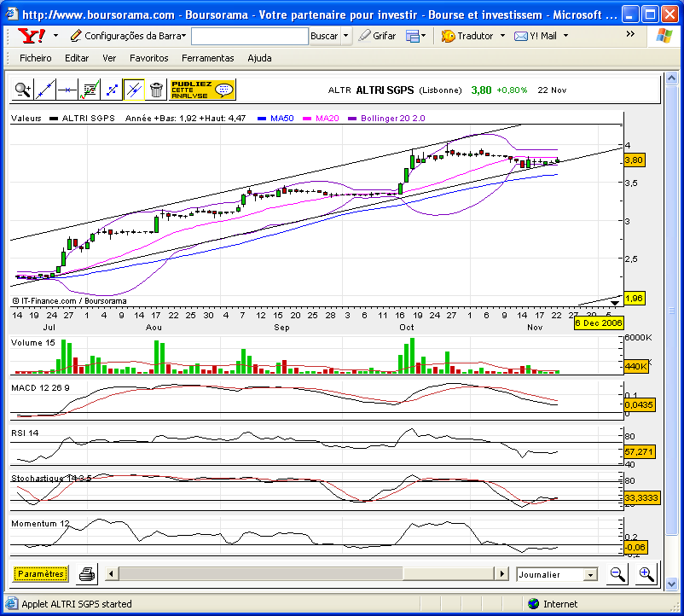684x616 pixels.
Task: Click the Y! Mail envelope icon
Action: click(x=520, y=36)
